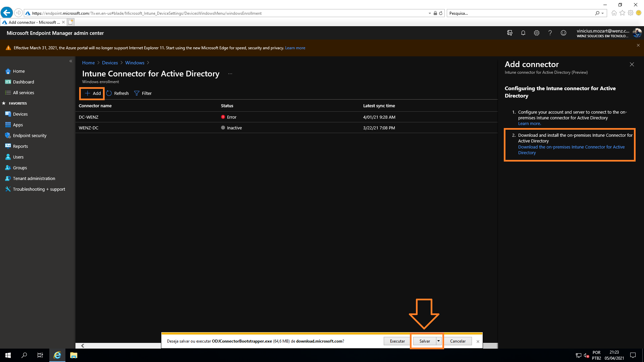
Task: Open the notifications bell icon
Action: pyautogui.click(x=523, y=33)
